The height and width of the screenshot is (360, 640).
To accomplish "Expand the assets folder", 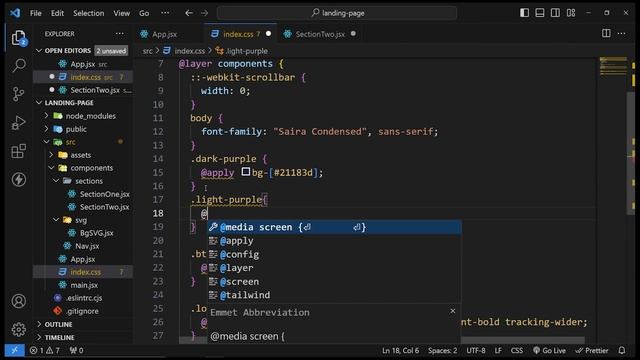I will 83,155.
